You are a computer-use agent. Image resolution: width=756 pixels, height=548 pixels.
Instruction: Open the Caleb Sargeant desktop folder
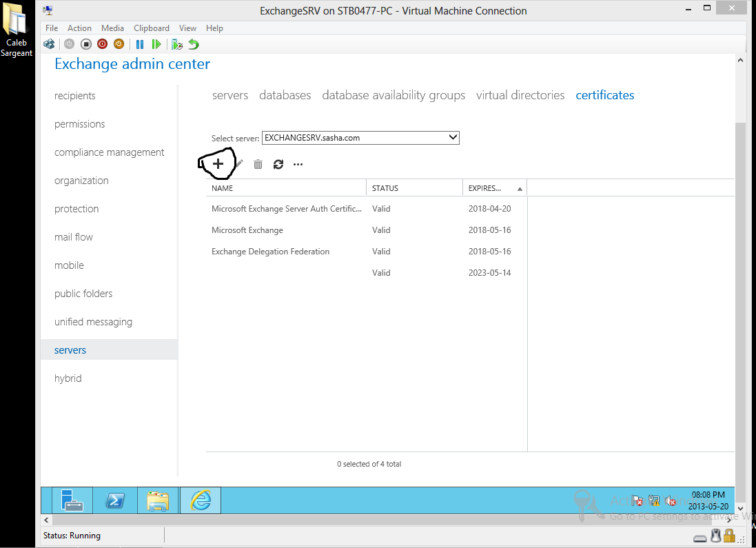17,30
